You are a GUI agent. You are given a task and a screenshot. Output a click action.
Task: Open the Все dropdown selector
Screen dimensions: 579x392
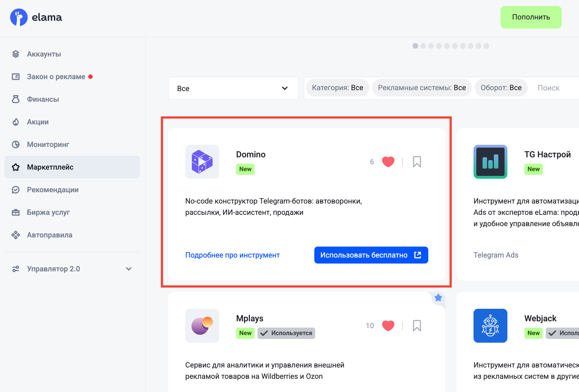233,88
